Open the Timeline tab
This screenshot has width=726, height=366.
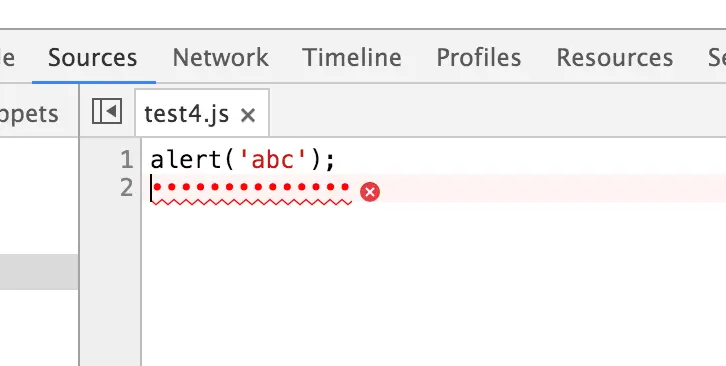pos(352,57)
